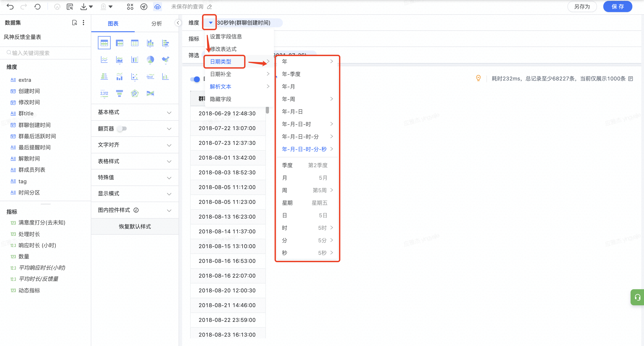Select the line chart type icon
Image resolution: width=644 pixels, height=346 pixels.
[104, 59]
